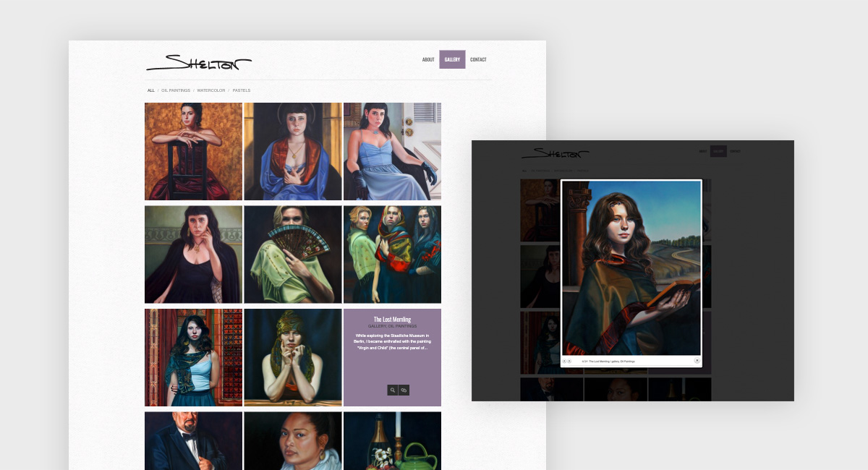
Task: Open the still life with green teapot
Action: click(x=392, y=440)
